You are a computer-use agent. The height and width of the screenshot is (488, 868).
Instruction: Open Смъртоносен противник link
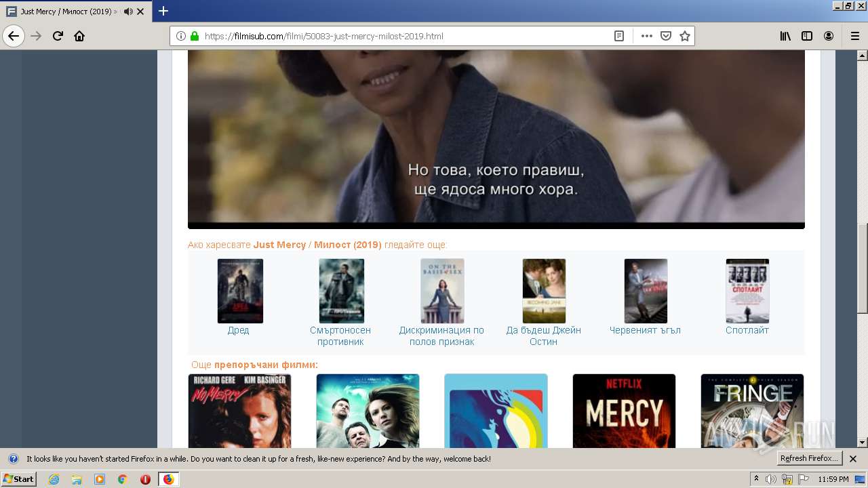[x=340, y=335]
